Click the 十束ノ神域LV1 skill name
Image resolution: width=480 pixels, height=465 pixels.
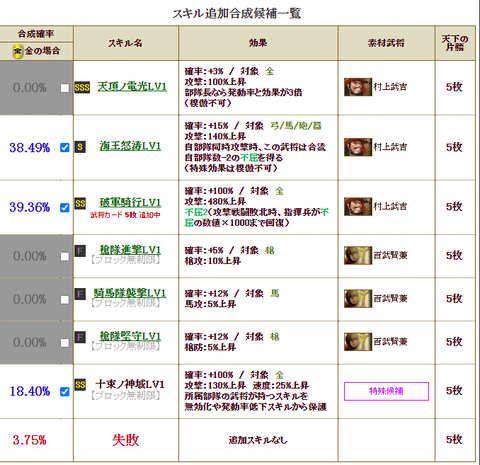[130, 384]
